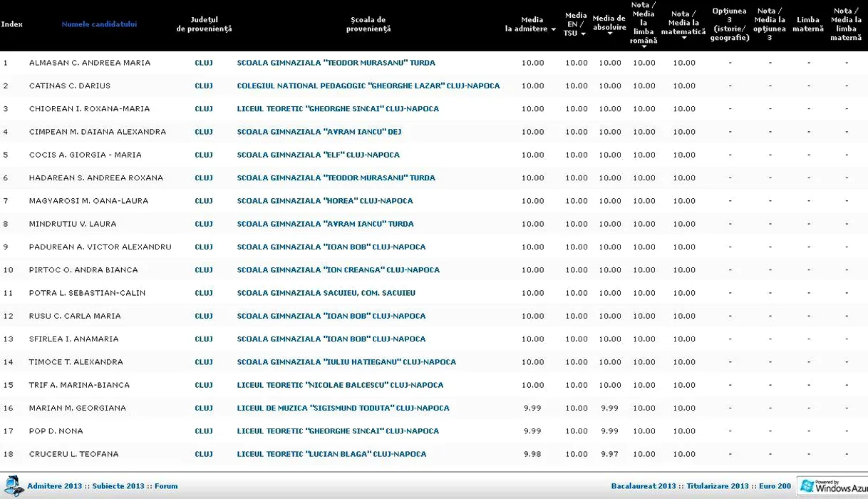
Task: Open the Bacalaureat 2013 link
Action: 643,486
